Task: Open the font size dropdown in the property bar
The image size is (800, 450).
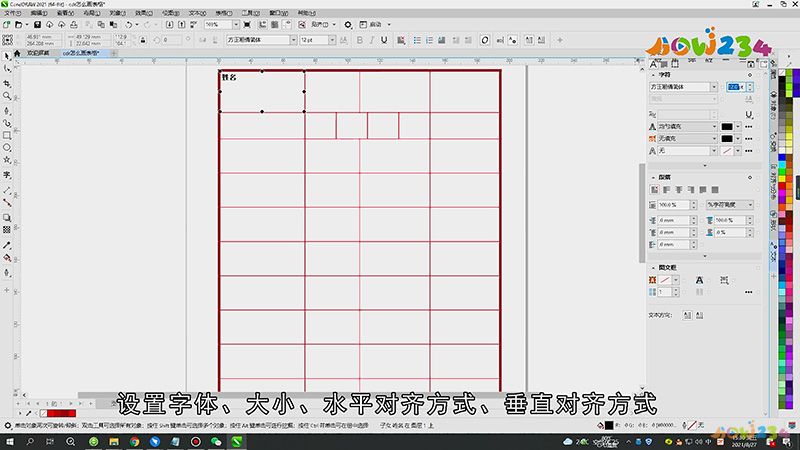Action: (x=332, y=40)
